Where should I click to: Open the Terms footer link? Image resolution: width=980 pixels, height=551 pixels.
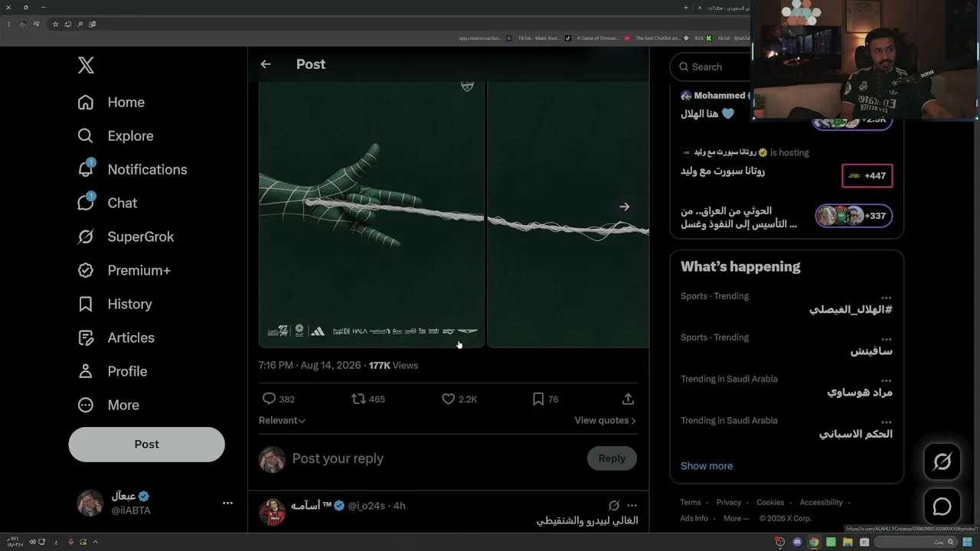coord(691,503)
